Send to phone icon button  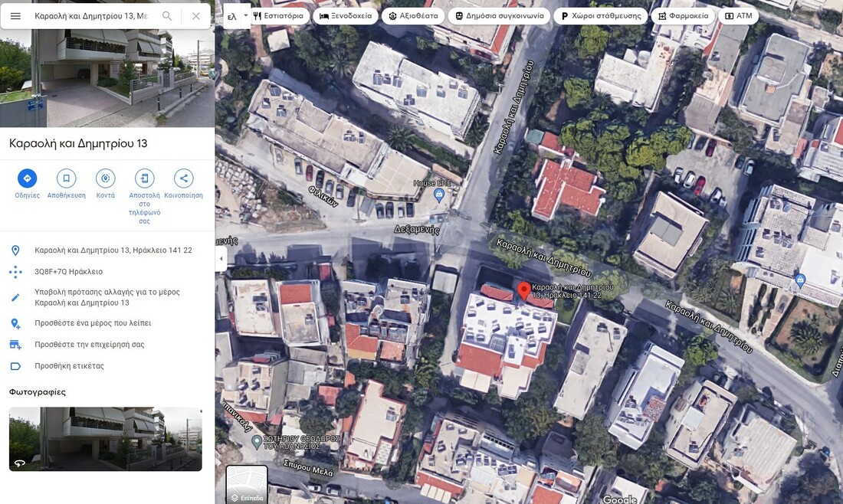(144, 178)
